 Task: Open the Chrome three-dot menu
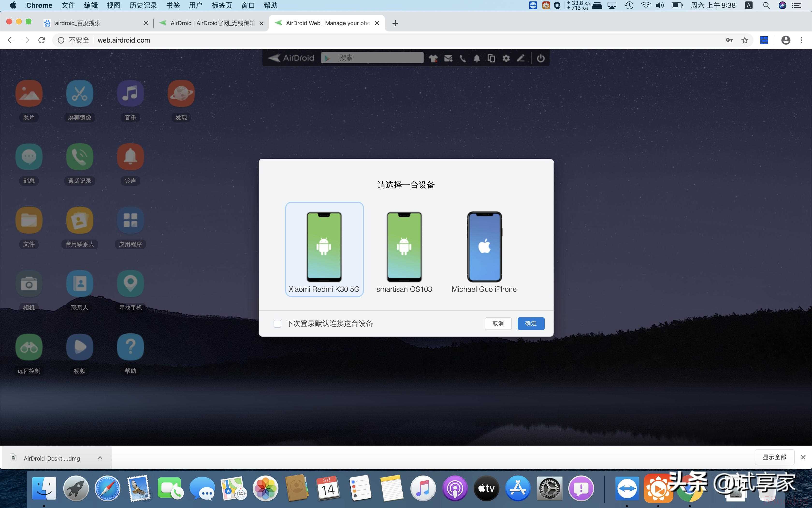click(x=801, y=40)
